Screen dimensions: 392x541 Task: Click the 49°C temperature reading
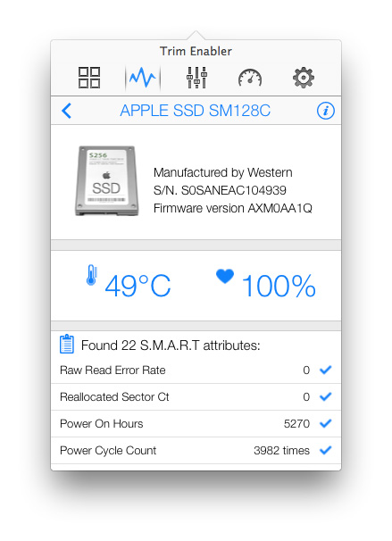pyautogui.click(x=138, y=286)
